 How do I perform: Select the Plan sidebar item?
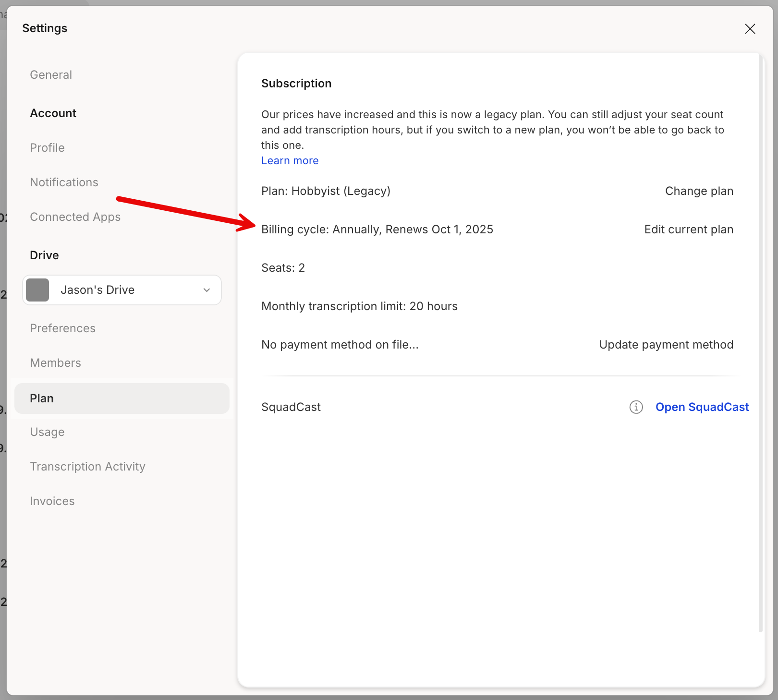[42, 398]
